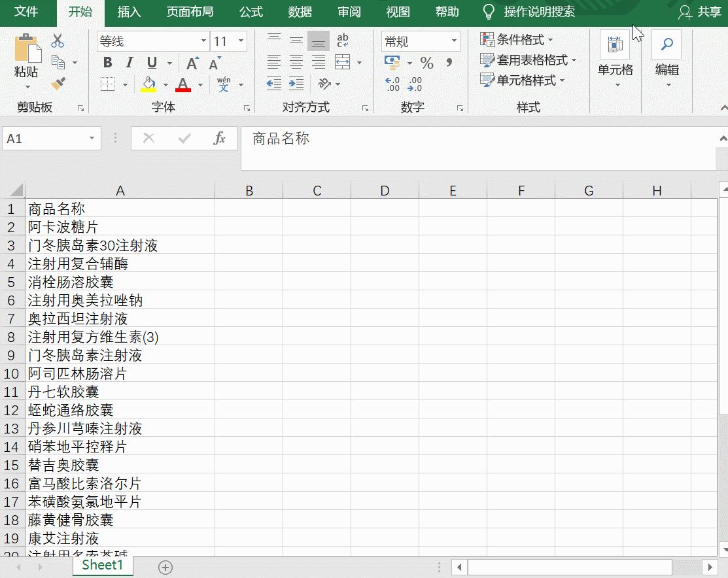728x578 pixels.
Task: Open the font size dropdown
Action: 240,41
